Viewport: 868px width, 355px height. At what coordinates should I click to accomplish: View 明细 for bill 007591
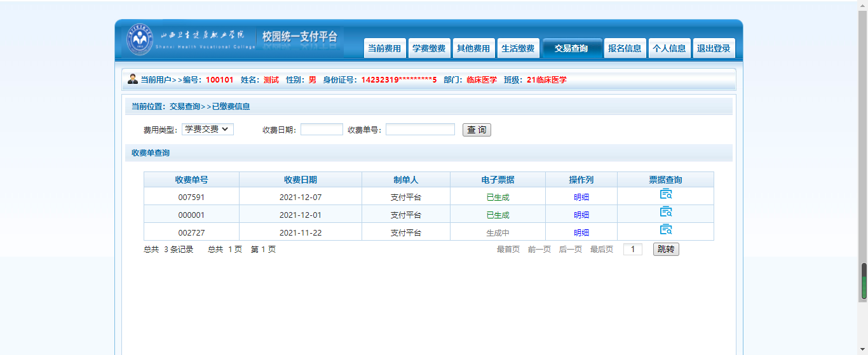(x=581, y=198)
